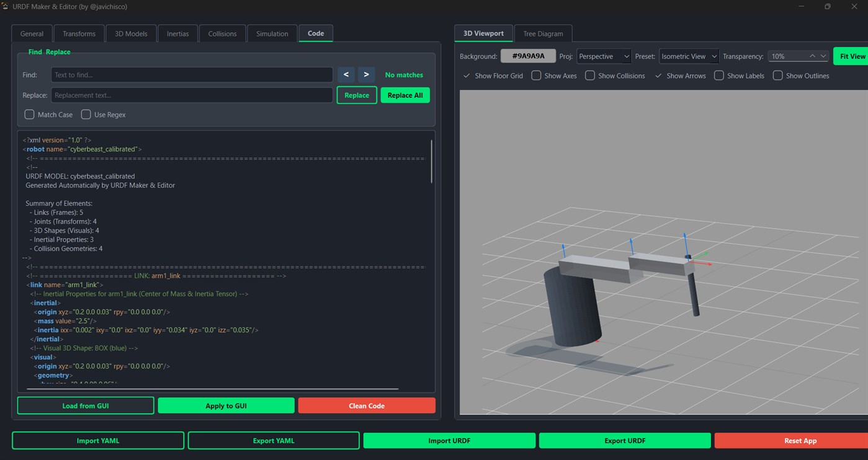Enable the Show Axes checkbox
Image resolution: width=868 pixels, height=460 pixels.
point(537,76)
